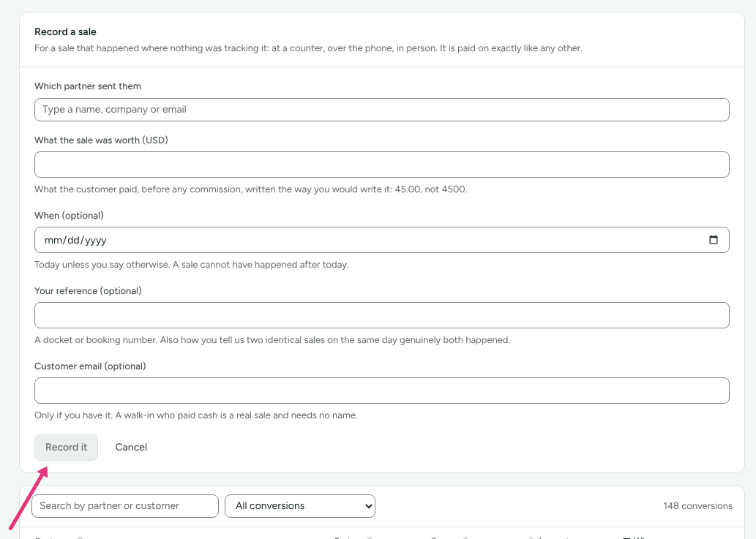Click the 'Today unless you say otherwise' hint
This screenshot has height=539, width=756.
[192, 265]
